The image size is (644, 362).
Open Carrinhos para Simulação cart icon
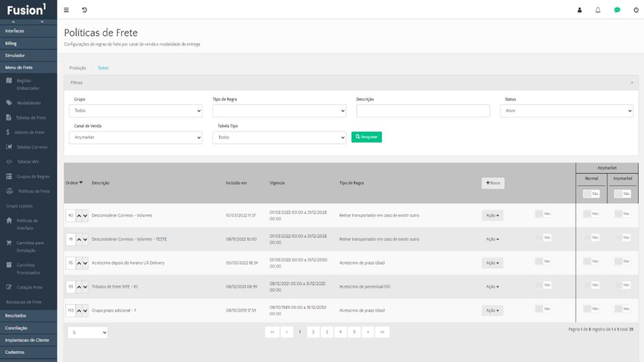pyautogui.click(x=9, y=243)
